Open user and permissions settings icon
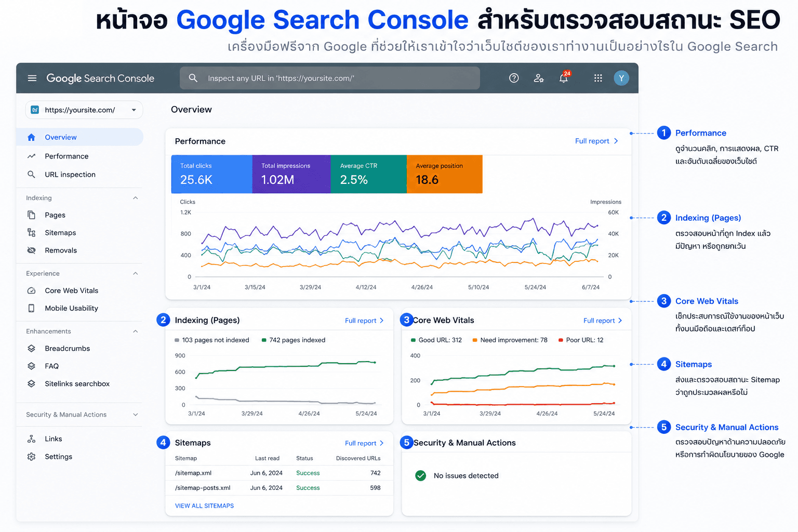Screen dimensions: 798x532 pyautogui.click(x=539, y=78)
